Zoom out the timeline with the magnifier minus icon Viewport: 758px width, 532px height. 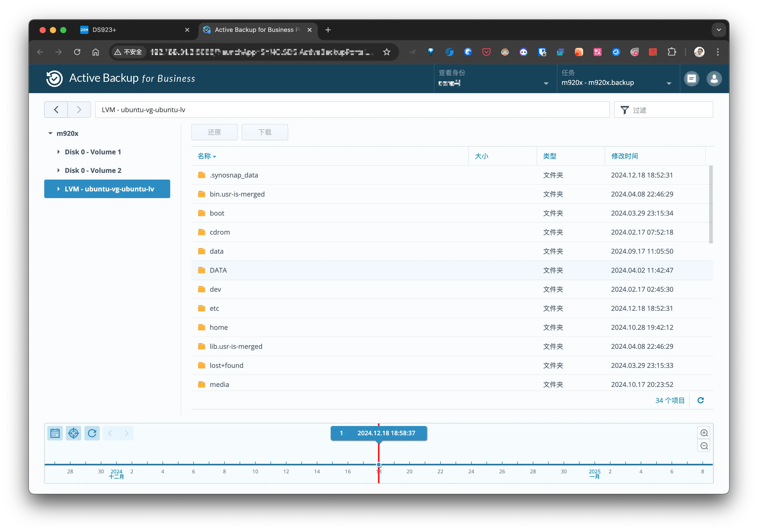(704, 446)
